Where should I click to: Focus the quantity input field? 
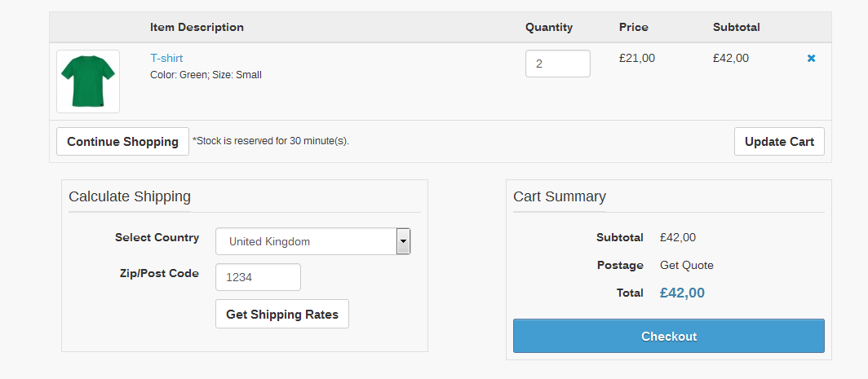pos(557,64)
